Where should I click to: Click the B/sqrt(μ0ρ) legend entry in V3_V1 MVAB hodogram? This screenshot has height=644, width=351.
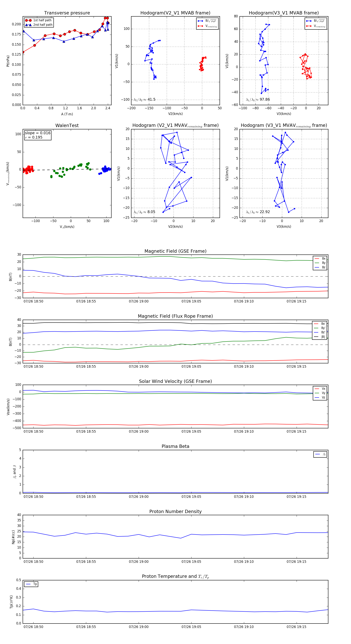pos(316,21)
